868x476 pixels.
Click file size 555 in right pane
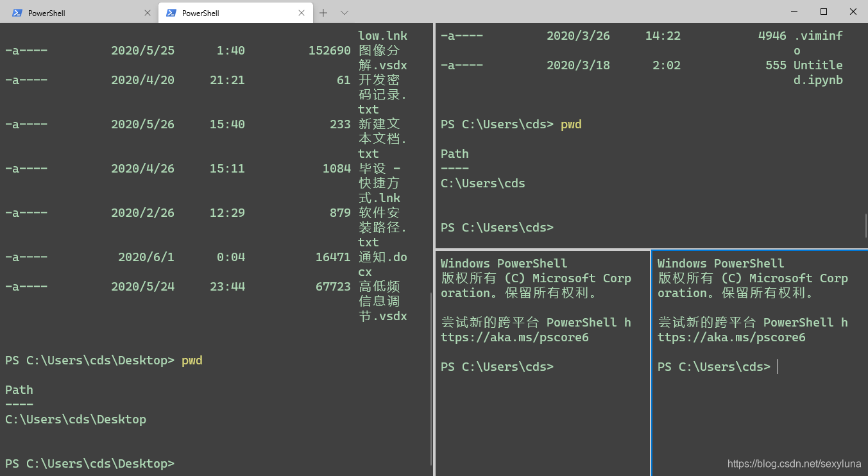click(776, 65)
